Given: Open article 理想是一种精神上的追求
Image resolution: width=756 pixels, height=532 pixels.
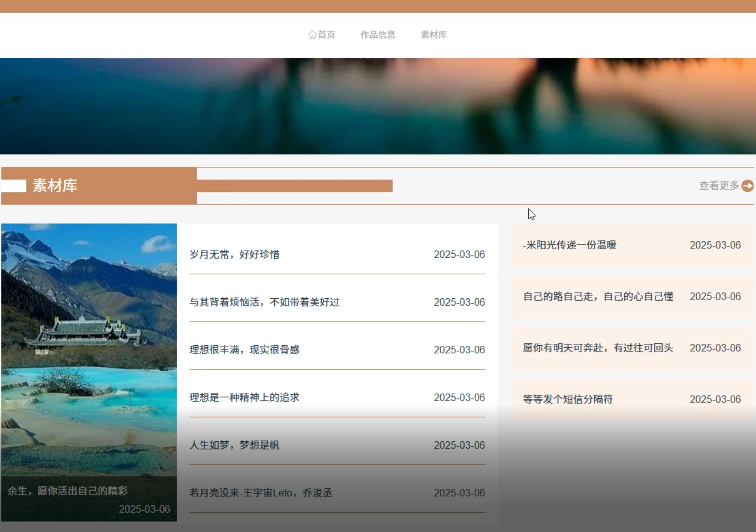Looking at the screenshot, I should click(x=244, y=397).
